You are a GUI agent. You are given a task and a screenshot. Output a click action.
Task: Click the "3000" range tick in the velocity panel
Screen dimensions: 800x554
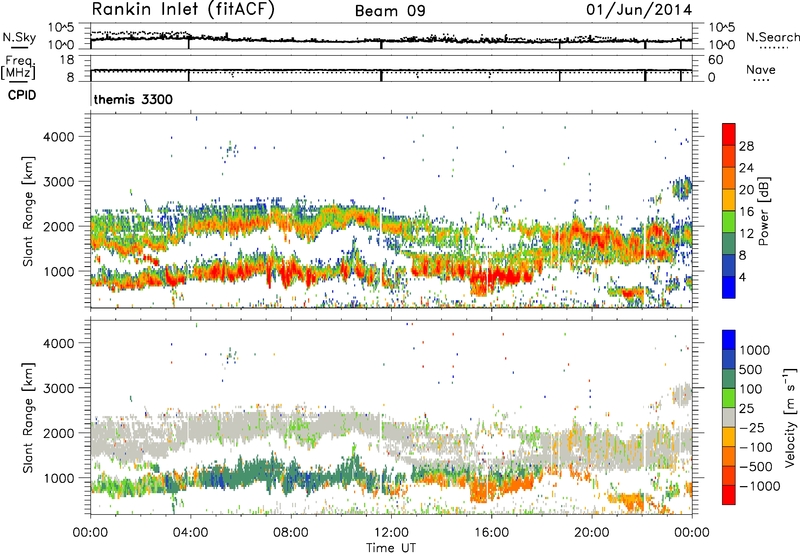(x=58, y=388)
